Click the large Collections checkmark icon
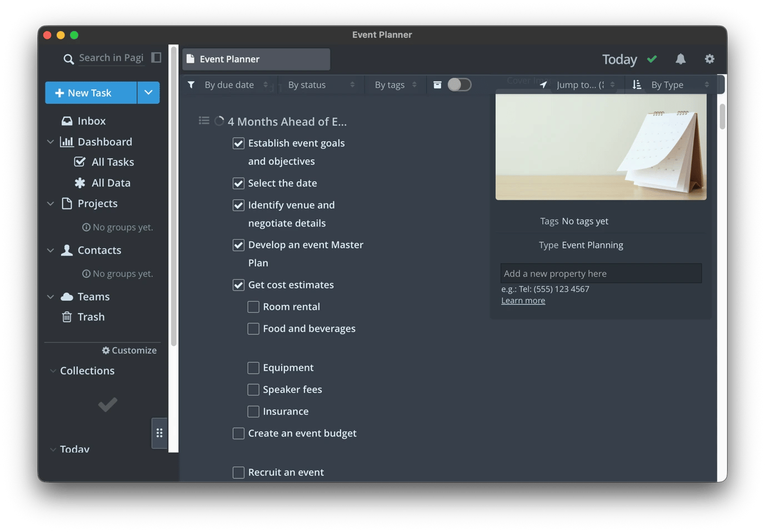 click(108, 404)
